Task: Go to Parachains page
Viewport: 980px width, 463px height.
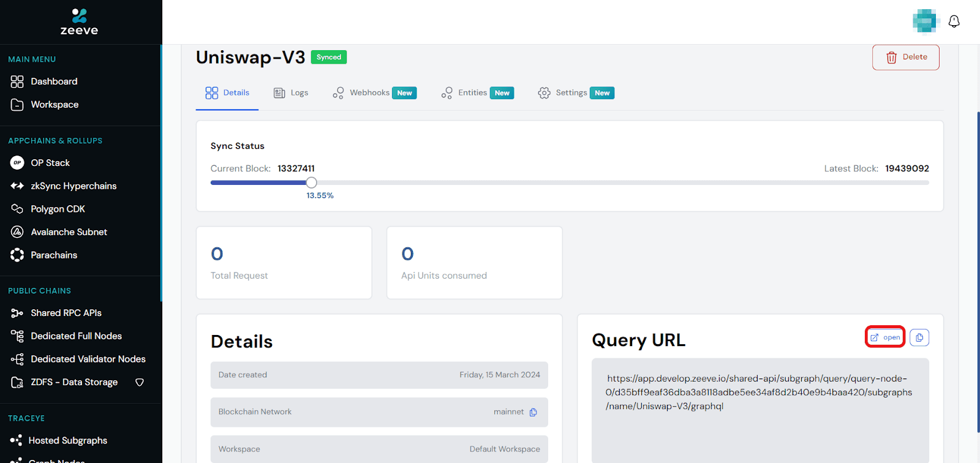Action: click(54, 255)
